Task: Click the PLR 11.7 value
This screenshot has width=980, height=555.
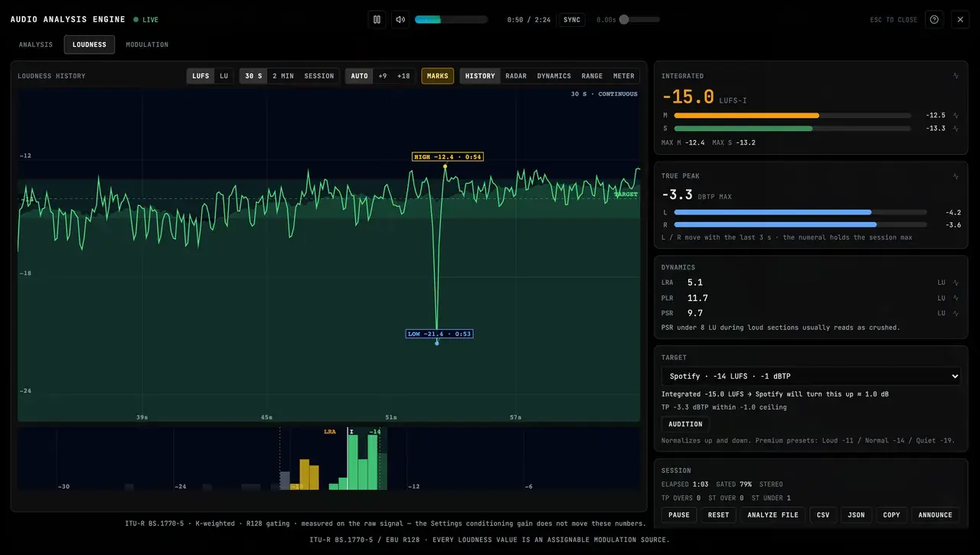Action: point(697,298)
